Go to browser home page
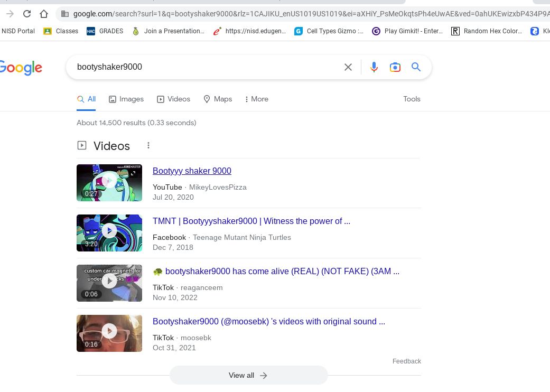The height and width of the screenshot is (392, 550). click(x=44, y=14)
